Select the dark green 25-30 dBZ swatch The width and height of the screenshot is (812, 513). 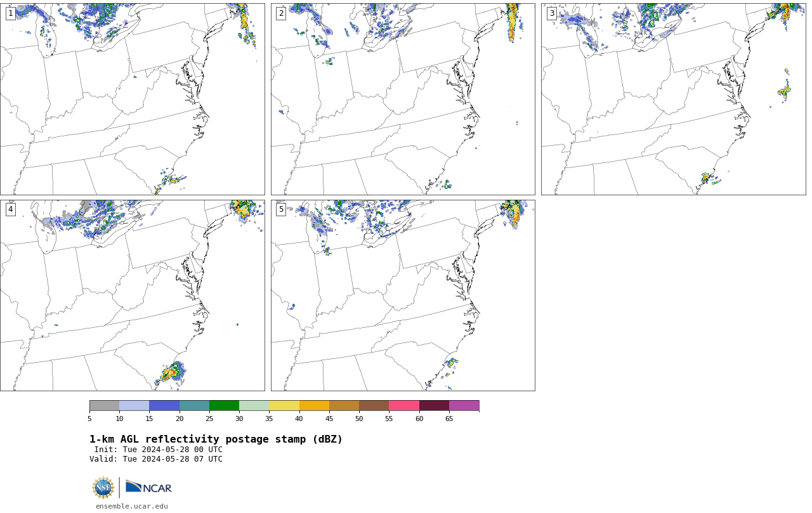pyautogui.click(x=224, y=406)
